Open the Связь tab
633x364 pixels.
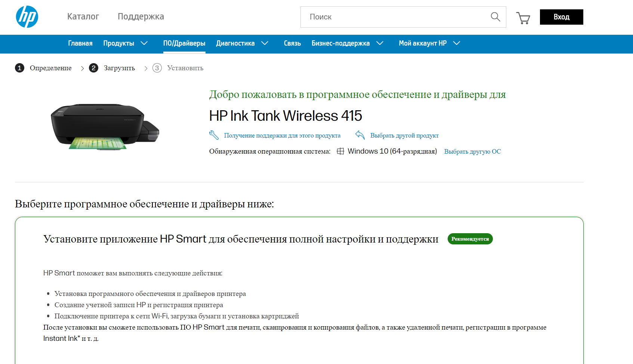[x=292, y=43]
